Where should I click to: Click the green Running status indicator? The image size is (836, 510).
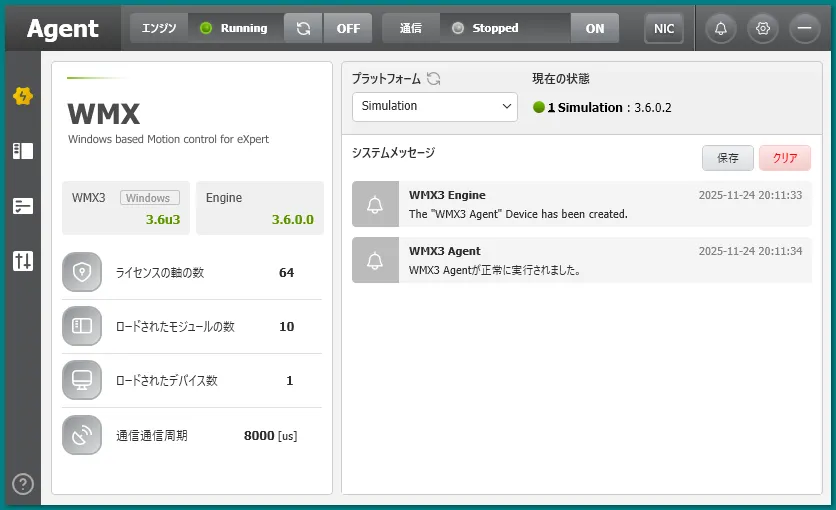(206, 28)
